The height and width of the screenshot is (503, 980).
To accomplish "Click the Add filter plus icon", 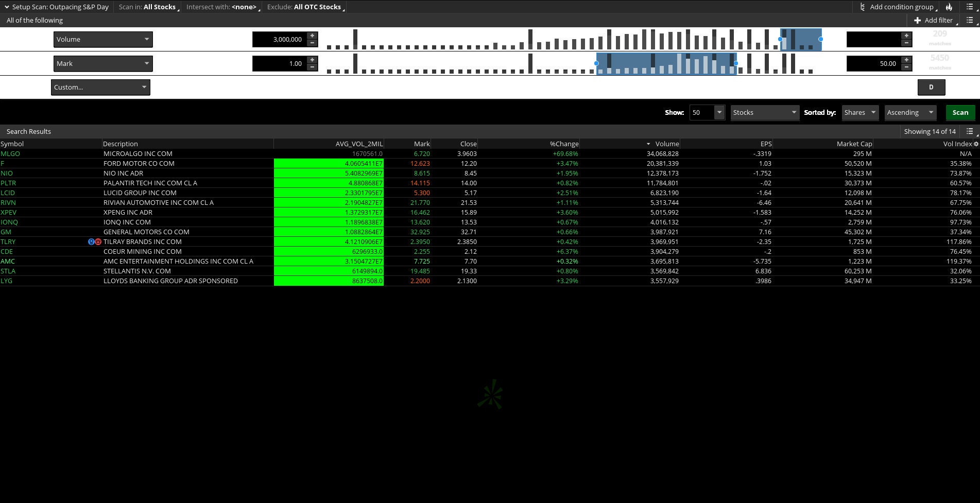I will pyautogui.click(x=918, y=20).
